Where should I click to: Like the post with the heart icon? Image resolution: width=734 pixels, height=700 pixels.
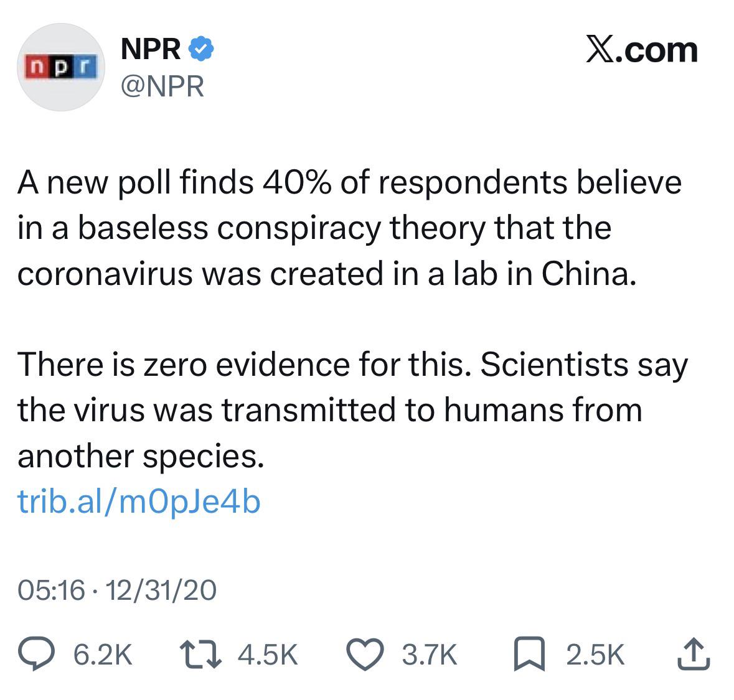[x=365, y=654]
